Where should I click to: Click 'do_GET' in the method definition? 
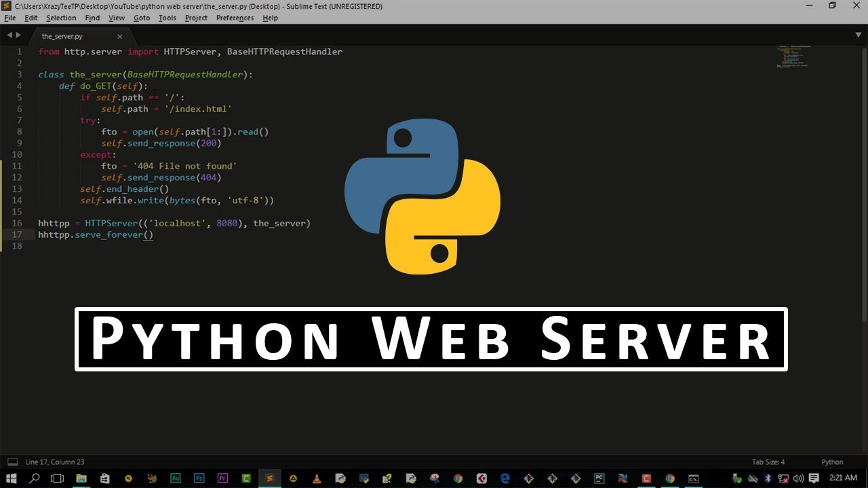(96, 86)
